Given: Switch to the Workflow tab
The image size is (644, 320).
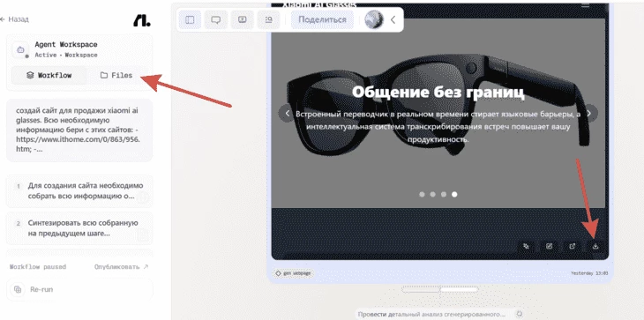Looking at the screenshot, I should coord(49,76).
